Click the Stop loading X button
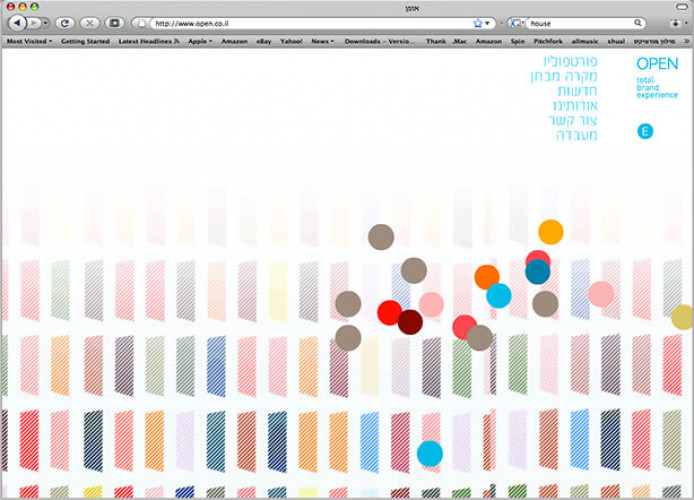 pyautogui.click(x=89, y=23)
